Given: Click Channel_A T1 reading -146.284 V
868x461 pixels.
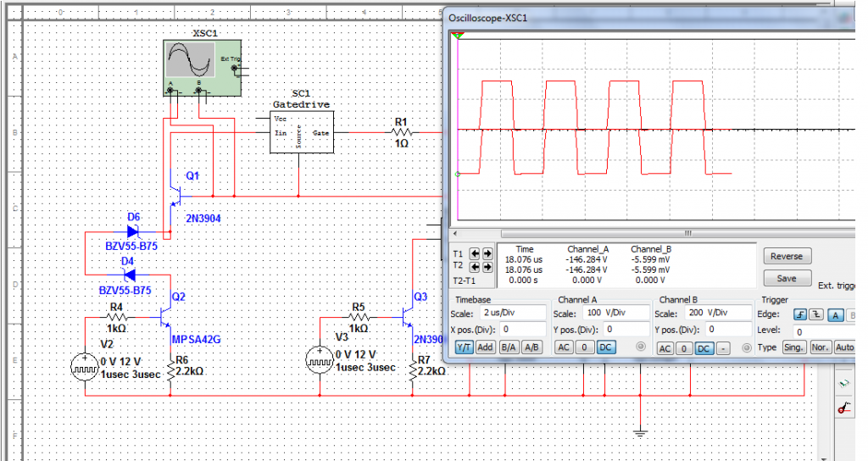Looking at the screenshot, I should click(x=587, y=259).
